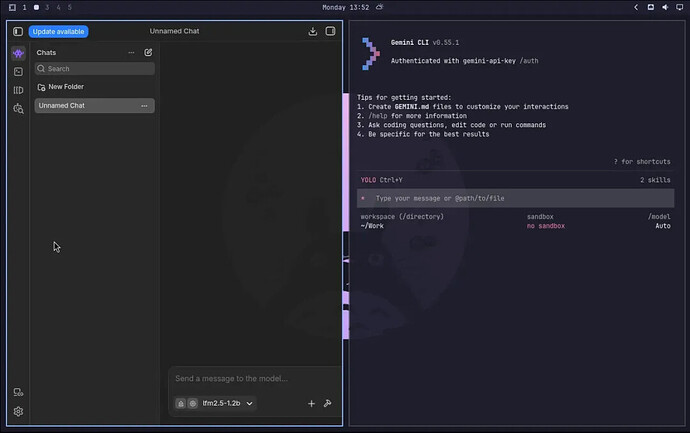Focus the Gemini Type your message input
The width and height of the screenshot is (690, 433).
click(515, 198)
